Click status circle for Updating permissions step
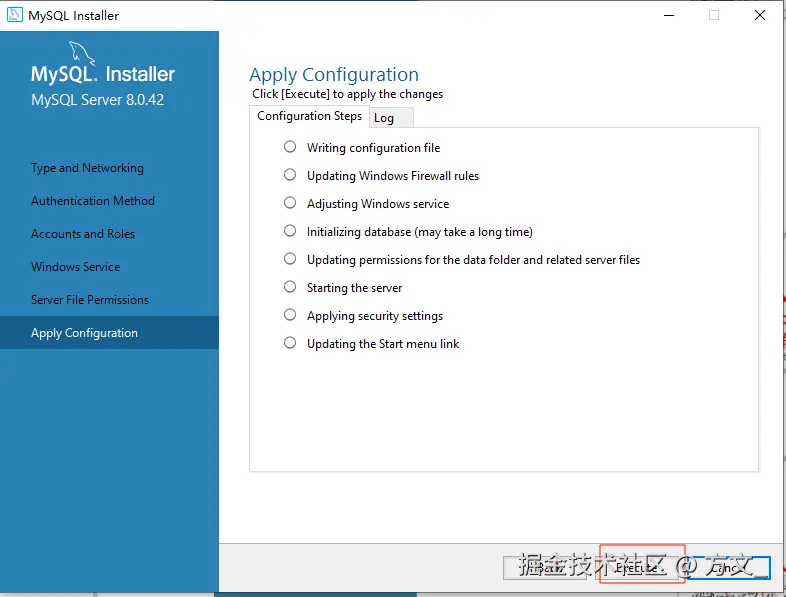Image resolution: width=786 pixels, height=597 pixels. tap(290, 259)
